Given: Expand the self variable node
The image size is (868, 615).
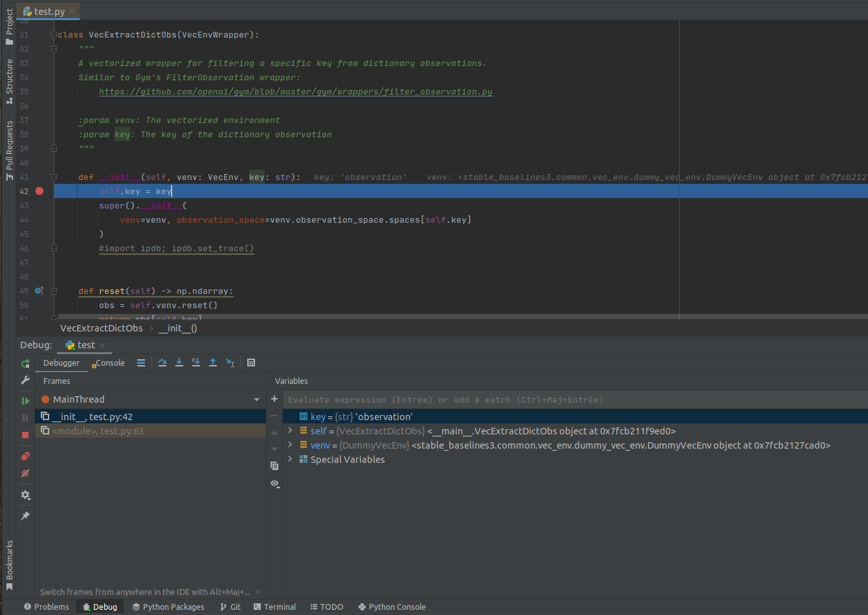Looking at the screenshot, I should click(290, 430).
